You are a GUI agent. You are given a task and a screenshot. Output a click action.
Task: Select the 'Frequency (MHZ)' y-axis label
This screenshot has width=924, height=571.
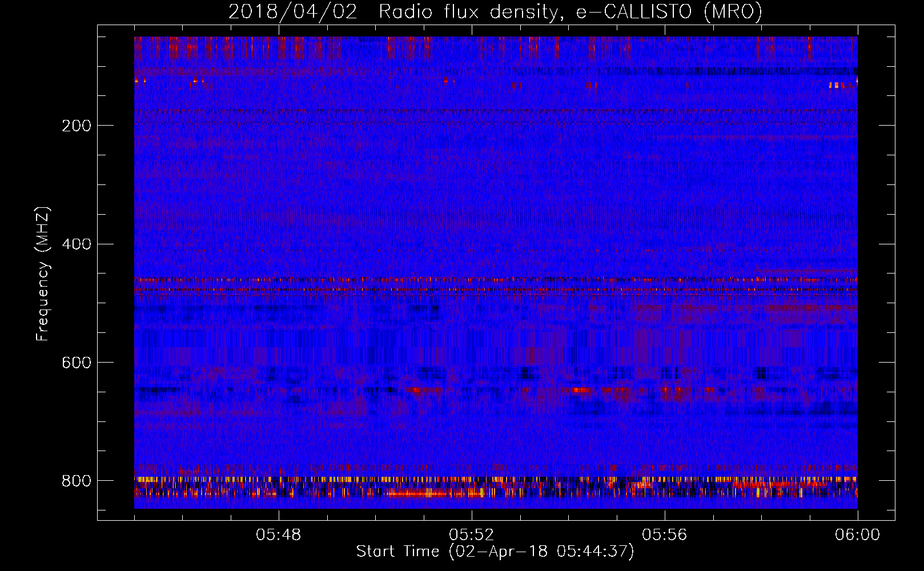pyautogui.click(x=43, y=274)
